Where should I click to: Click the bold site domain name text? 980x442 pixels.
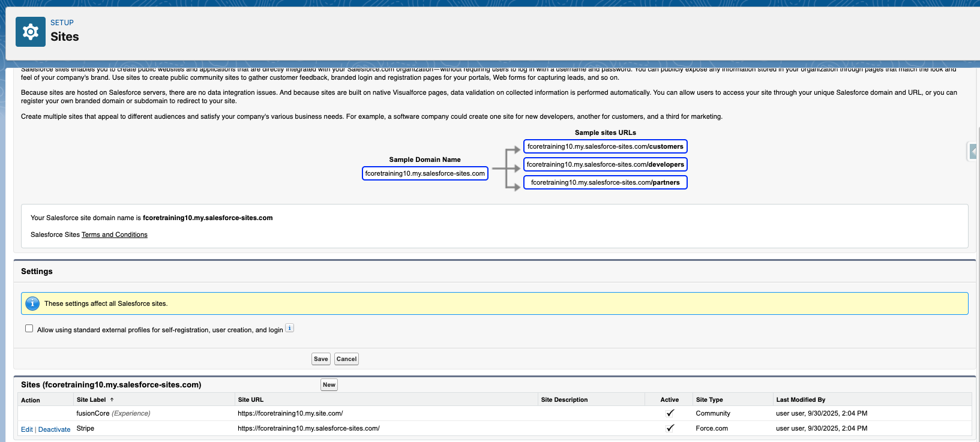tap(208, 218)
